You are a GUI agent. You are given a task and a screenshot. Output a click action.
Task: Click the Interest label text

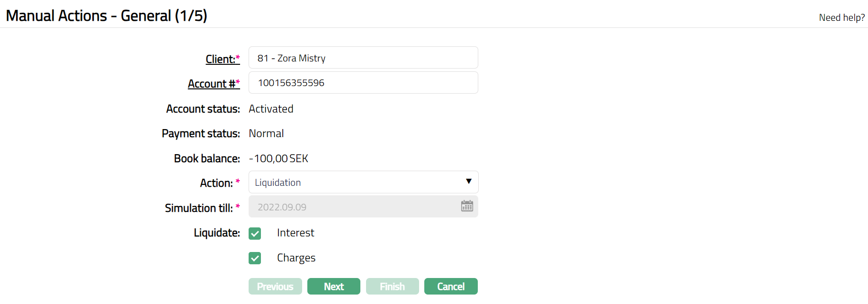click(295, 233)
